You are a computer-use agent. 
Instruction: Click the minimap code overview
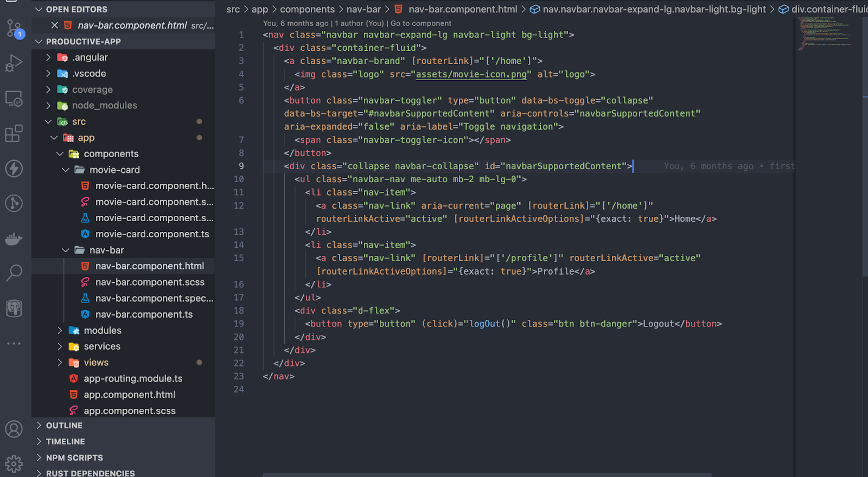825,34
